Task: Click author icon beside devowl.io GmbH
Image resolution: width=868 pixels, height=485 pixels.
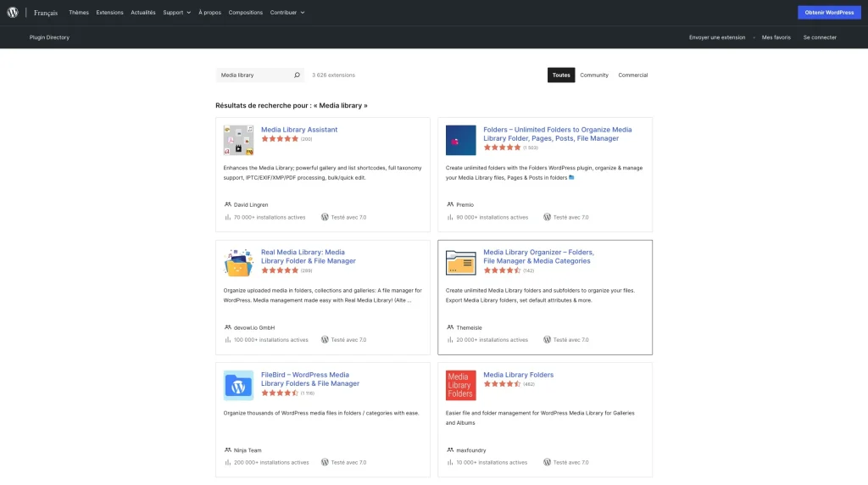Action: pos(227,327)
